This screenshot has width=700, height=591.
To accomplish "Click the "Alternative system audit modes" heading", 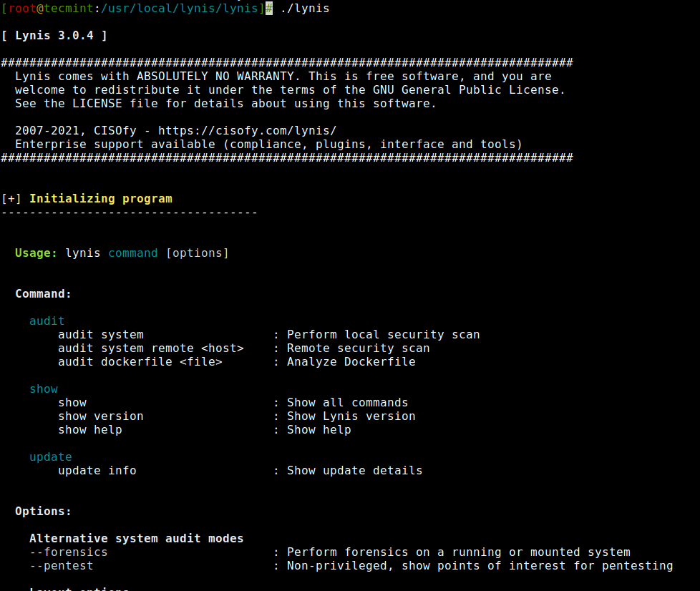I will [x=137, y=539].
